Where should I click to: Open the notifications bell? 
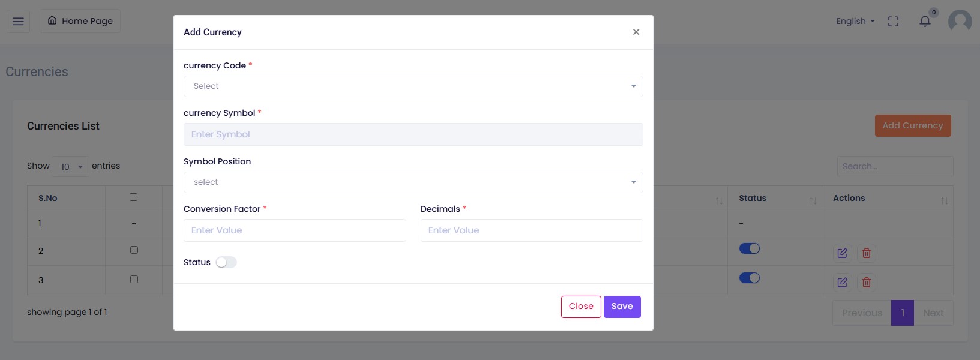tap(925, 22)
